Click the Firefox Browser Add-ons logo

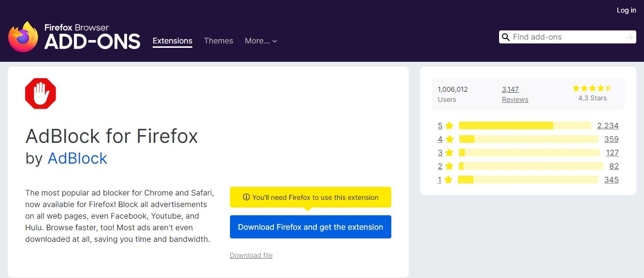[74, 37]
